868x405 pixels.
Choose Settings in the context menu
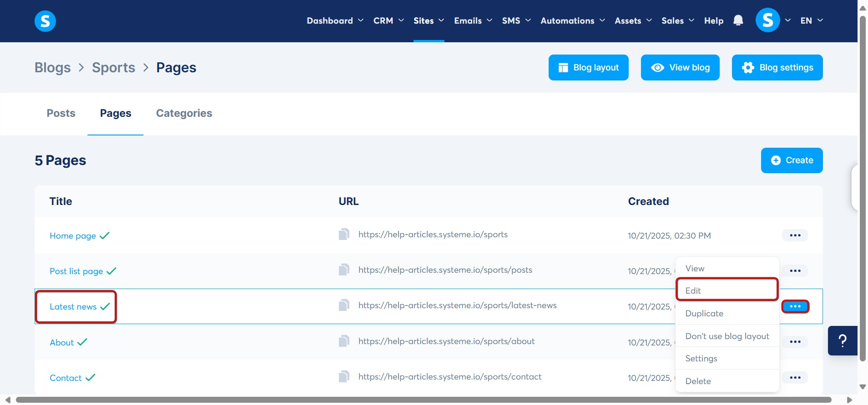coord(727,358)
